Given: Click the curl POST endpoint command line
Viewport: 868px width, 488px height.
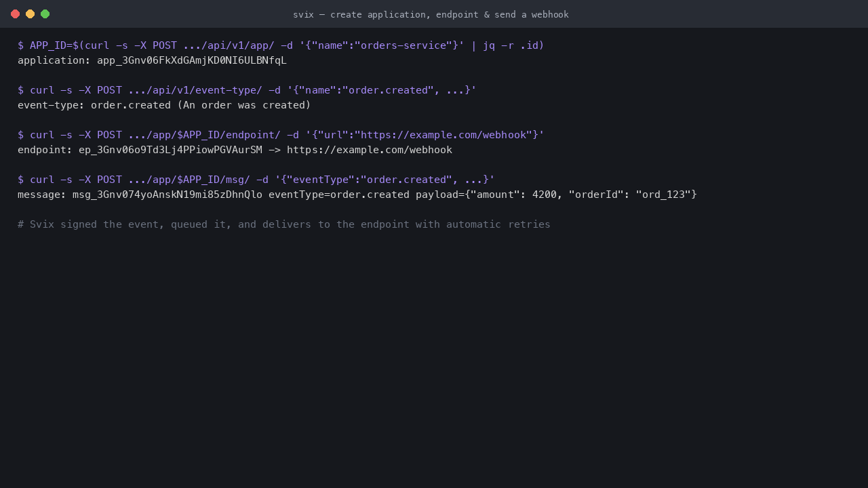Looking at the screenshot, I should coord(281,135).
